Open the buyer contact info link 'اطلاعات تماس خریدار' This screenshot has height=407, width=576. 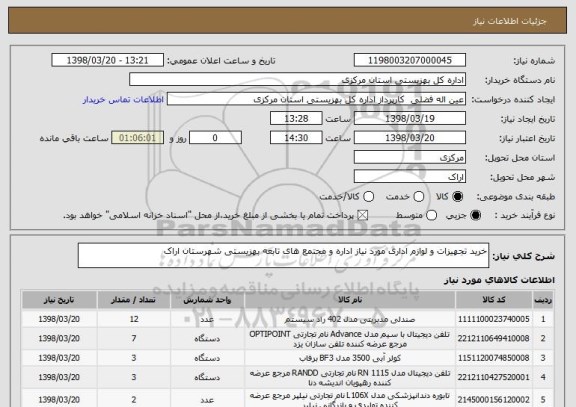click(123, 100)
